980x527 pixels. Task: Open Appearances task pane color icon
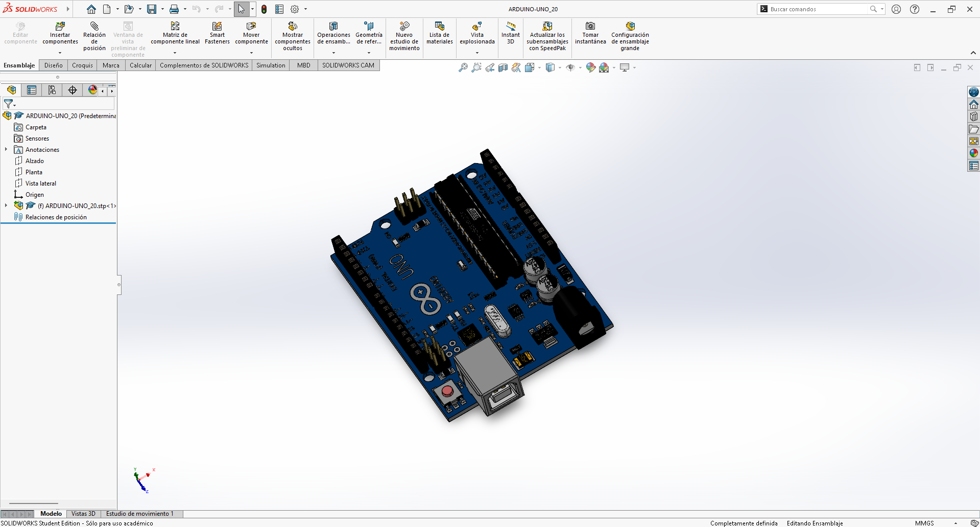974,153
